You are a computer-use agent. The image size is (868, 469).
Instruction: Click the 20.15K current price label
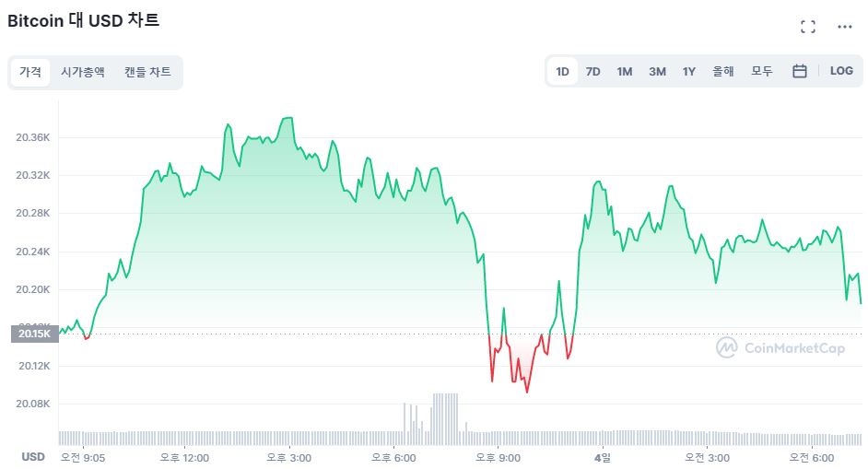pyautogui.click(x=31, y=334)
